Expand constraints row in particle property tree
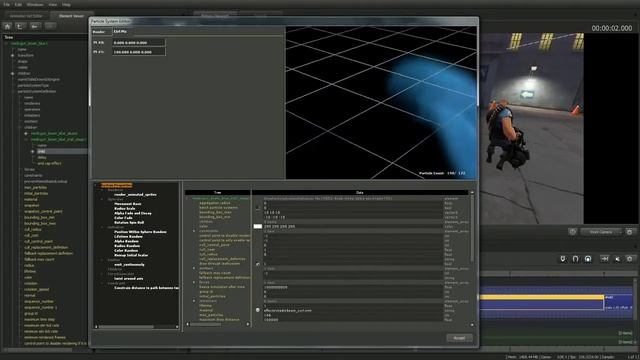640x360 pixels. click(x=194, y=231)
